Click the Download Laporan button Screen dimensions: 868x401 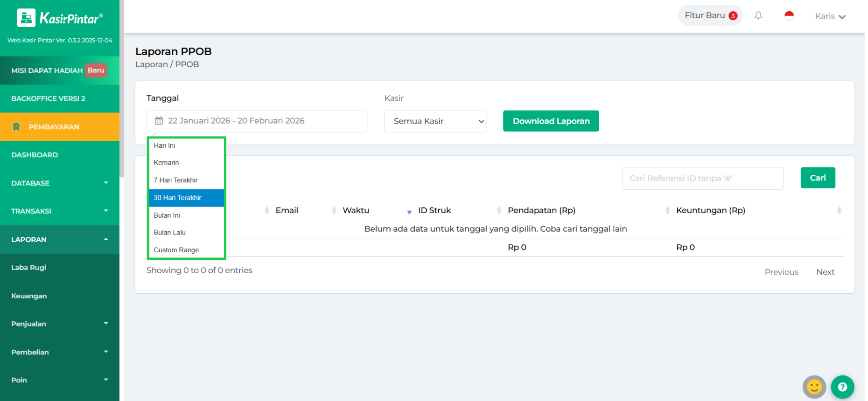pos(551,121)
